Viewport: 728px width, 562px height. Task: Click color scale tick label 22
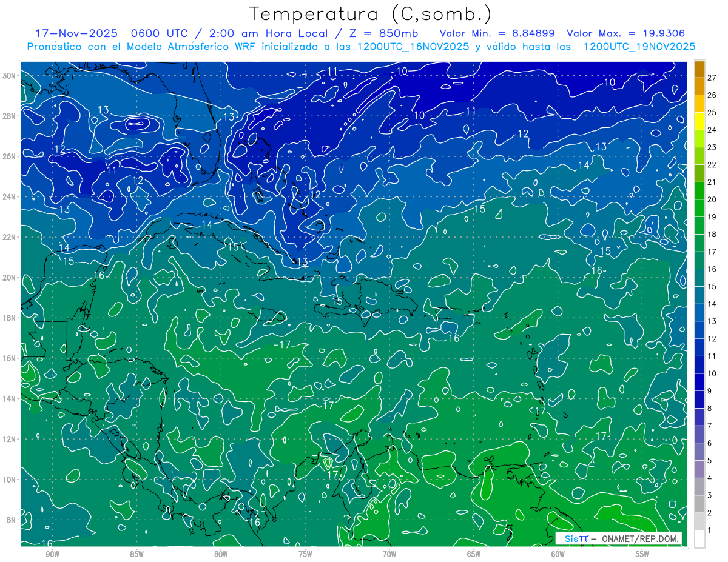coord(712,164)
